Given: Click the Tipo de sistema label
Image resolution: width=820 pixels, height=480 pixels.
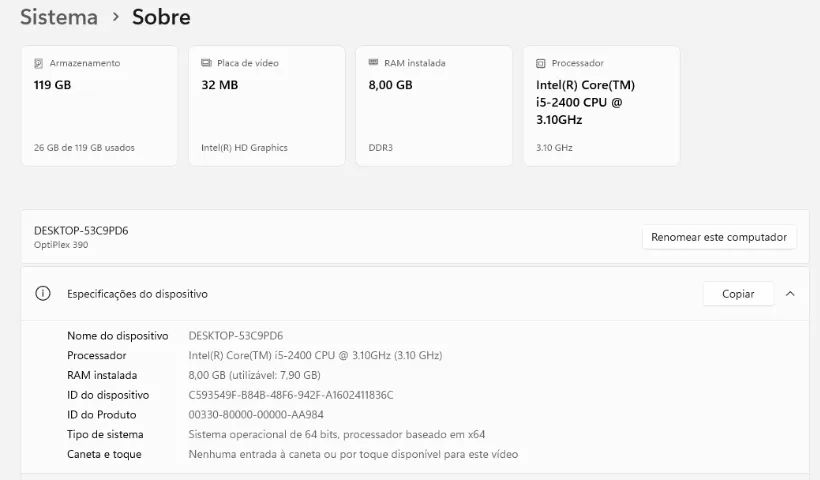Looking at the screenshot, I should coord(105,435).
